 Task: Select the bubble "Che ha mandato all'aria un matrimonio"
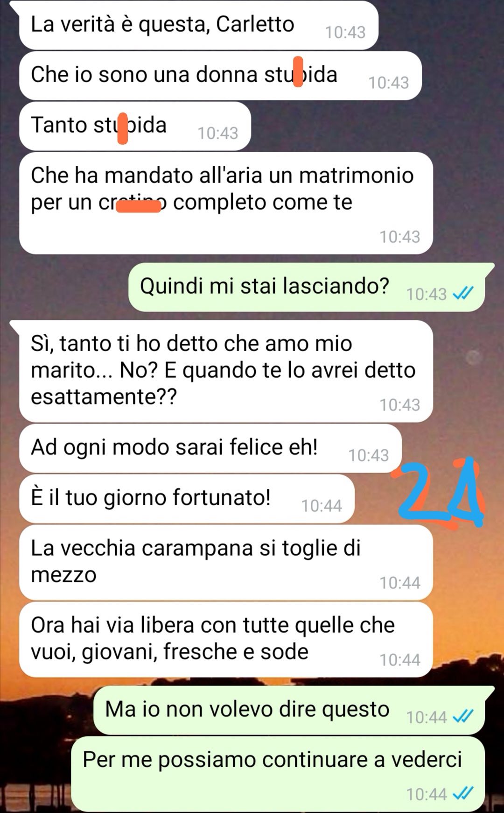tap(226, 203)
